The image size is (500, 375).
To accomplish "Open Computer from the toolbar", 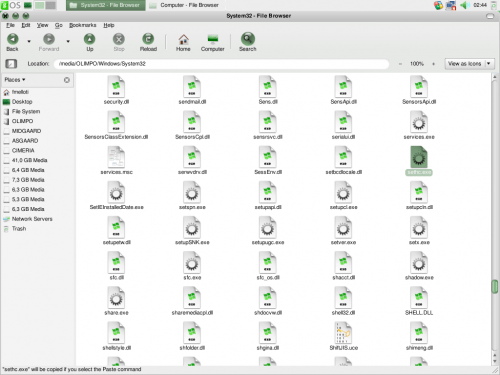I will pyautogui.click(x=212, y=39).
